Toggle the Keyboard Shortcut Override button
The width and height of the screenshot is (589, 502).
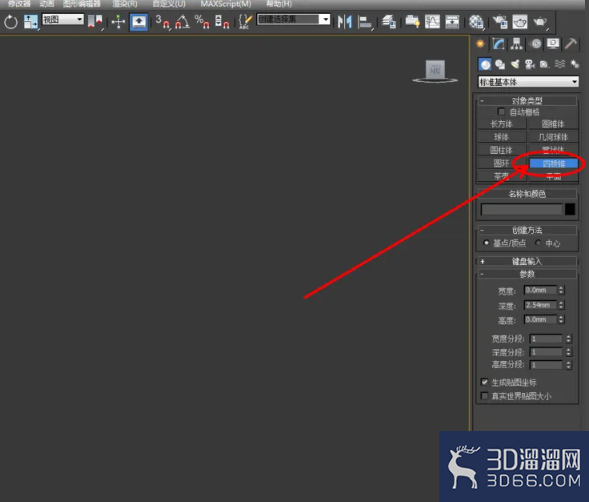coord(139,22)
